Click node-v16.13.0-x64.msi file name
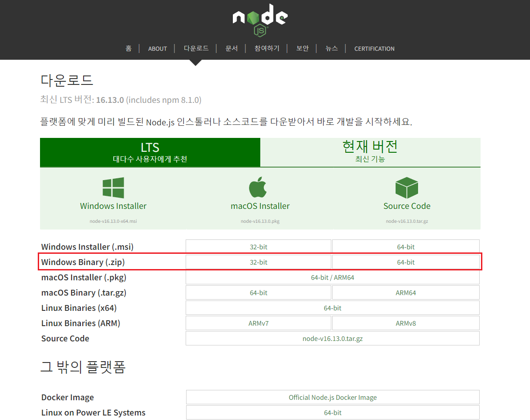Image resolution: width=530 pixels, height=420 pixels. tap(113, 221)
